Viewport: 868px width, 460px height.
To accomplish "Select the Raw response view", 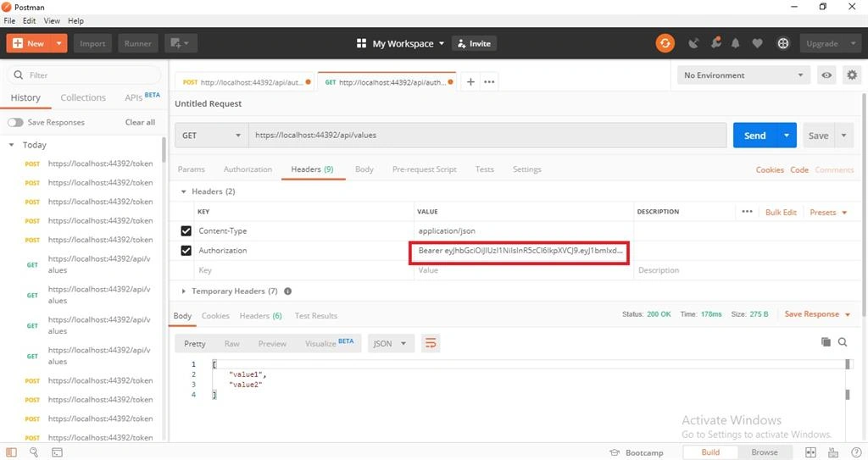I will [x=232, y=344].
